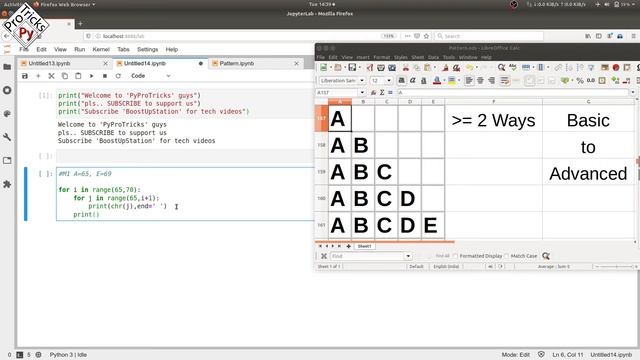640x360 pixels.
Task: Click Calc Cut scissors icon
Action: [x=406, y=67]
